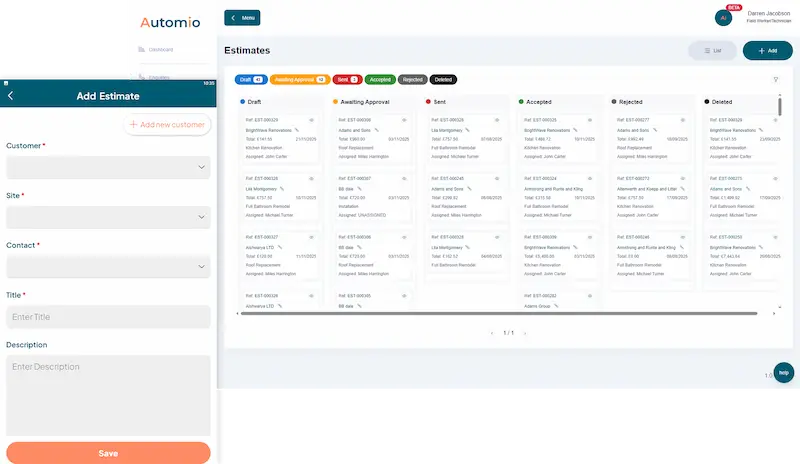Open Dashboard in the sidebar

click(x=156, y=50)
